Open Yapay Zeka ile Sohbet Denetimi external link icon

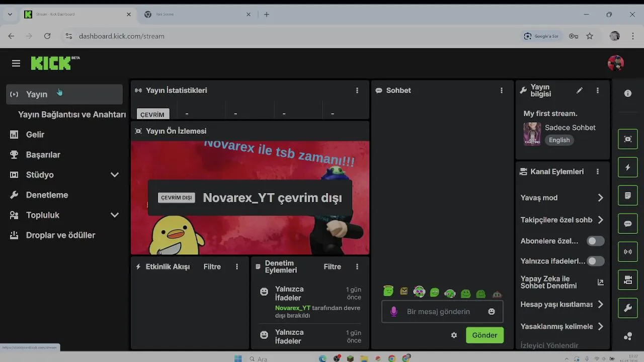pyautogui.click(x=600, y=282)
